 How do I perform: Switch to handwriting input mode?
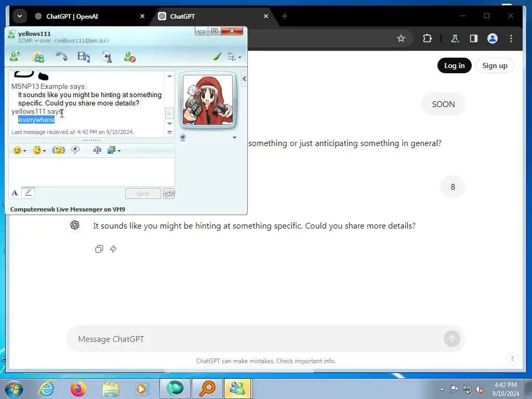(x=28, y=193)
